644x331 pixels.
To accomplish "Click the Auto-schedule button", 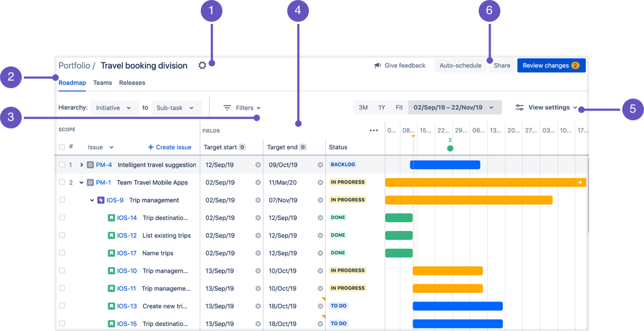I will 460,65.
